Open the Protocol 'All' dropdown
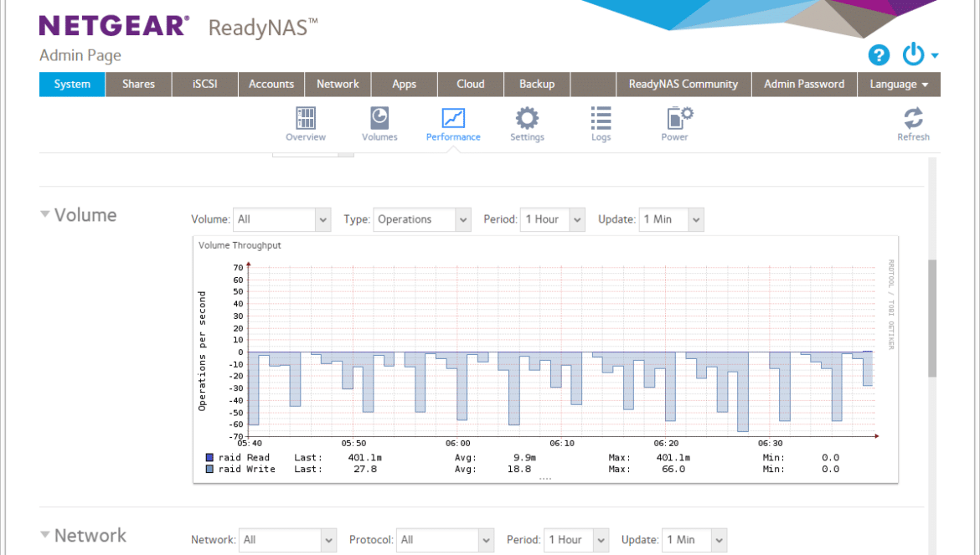The image size is (980, 555). pos(445,540)
